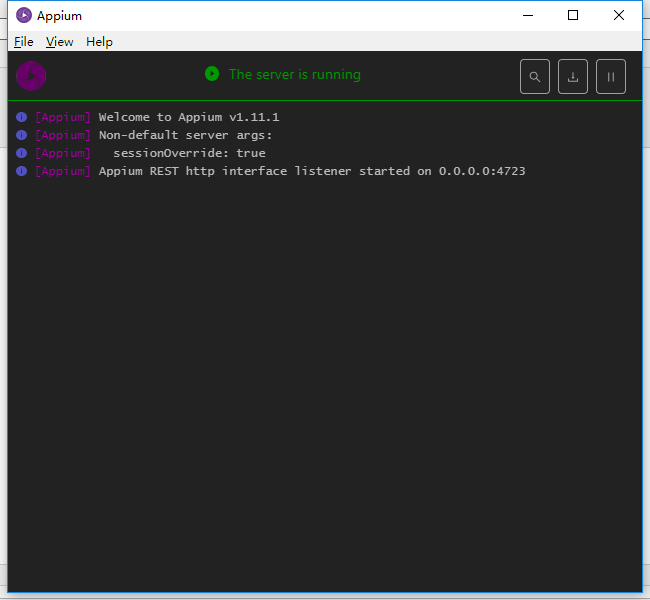Click info icon beside Non-default server args entry
The width and height of the screenshot is (650, 600).
22,135
